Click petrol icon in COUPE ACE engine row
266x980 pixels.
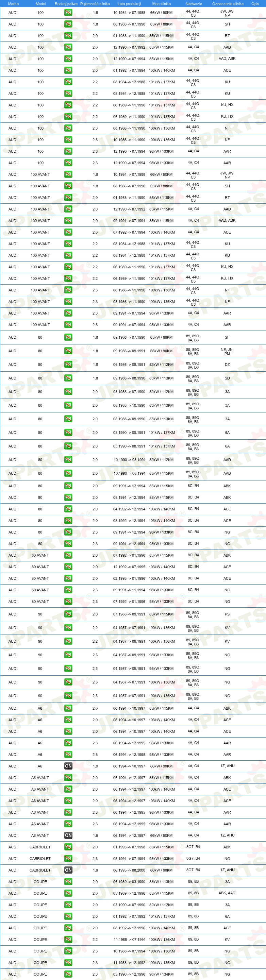[x=68, y=928]
